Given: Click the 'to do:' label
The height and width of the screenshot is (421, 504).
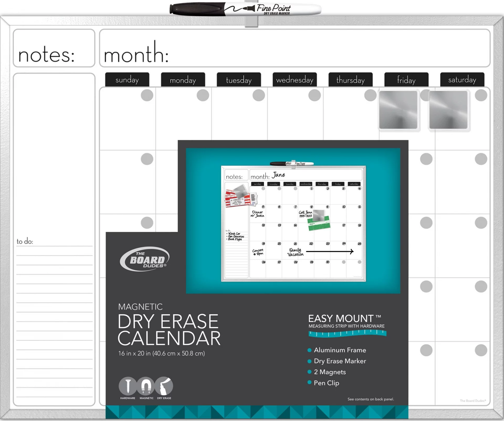Looking at the screenshot, I should 25,241.
